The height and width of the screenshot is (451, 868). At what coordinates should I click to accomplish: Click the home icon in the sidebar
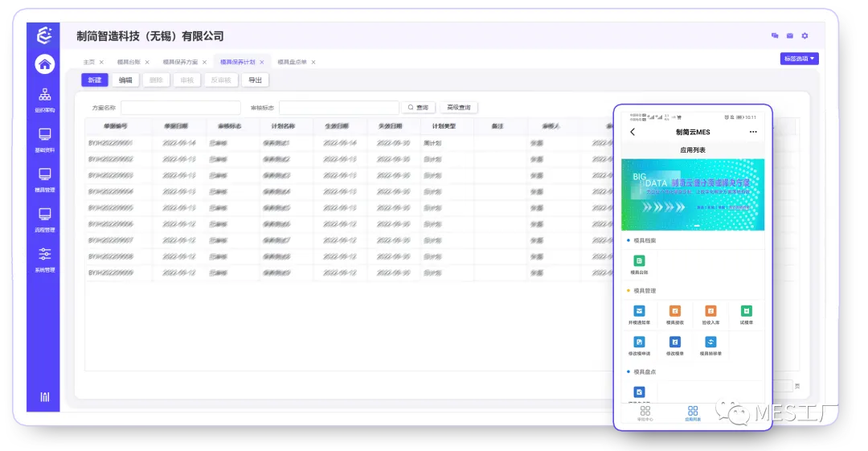click(x=45, y=64)
